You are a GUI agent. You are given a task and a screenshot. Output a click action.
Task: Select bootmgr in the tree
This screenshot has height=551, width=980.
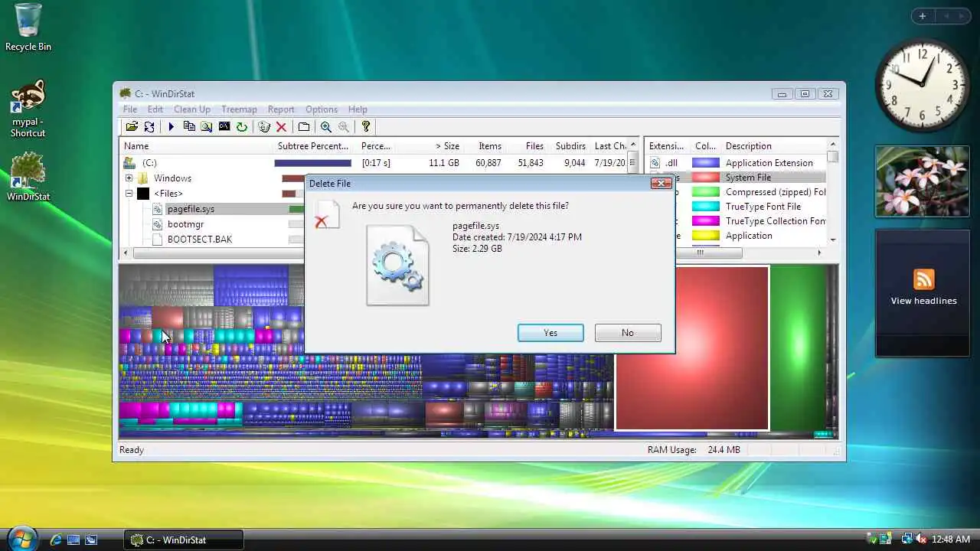pyautogui.click(x=185, y=224)
